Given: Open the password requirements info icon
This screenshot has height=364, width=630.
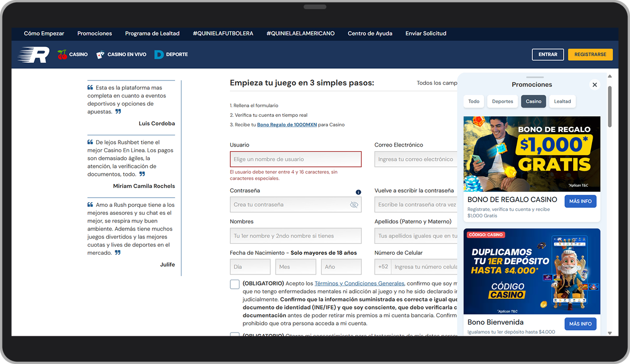Looking at the screenshot, I should click(x=358, y=192).
